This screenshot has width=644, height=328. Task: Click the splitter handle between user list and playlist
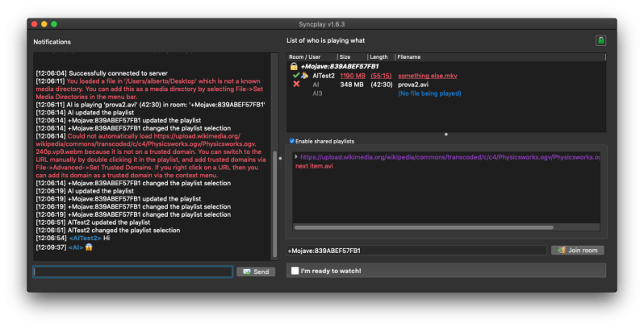(446, 135)
